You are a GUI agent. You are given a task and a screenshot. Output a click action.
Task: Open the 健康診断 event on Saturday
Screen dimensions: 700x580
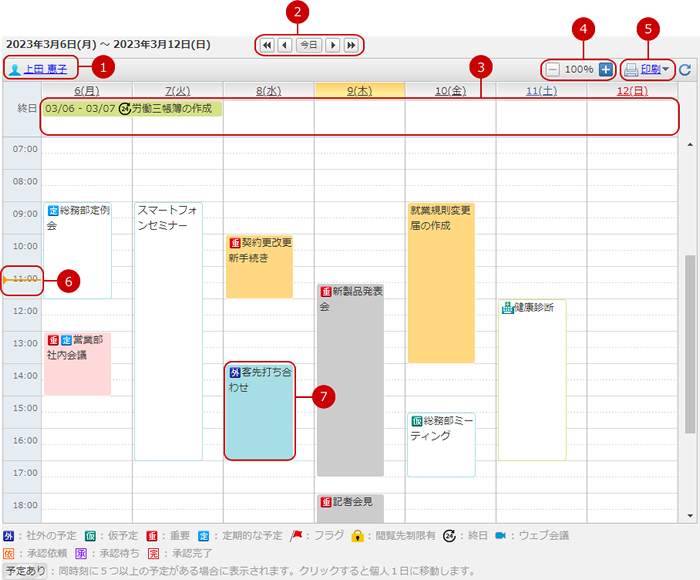[532, 380]
